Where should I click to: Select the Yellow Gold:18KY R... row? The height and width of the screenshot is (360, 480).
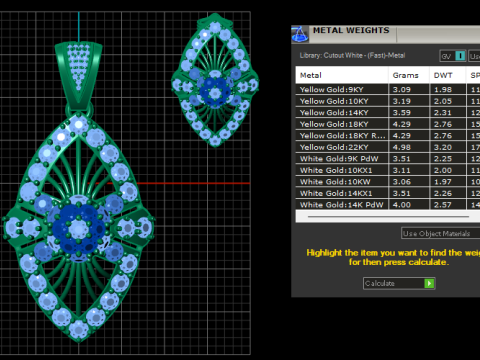coord(388,136)
